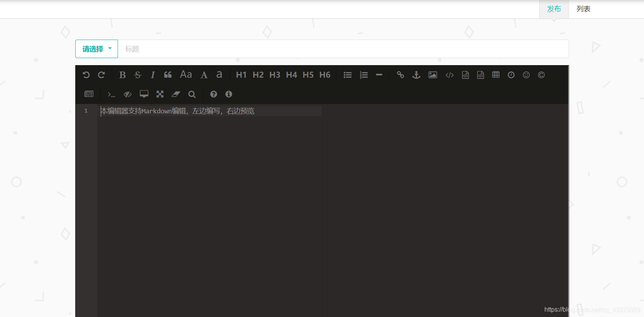
Task: Insert a hyperlink with chain icon
Action: click(400, 75)
